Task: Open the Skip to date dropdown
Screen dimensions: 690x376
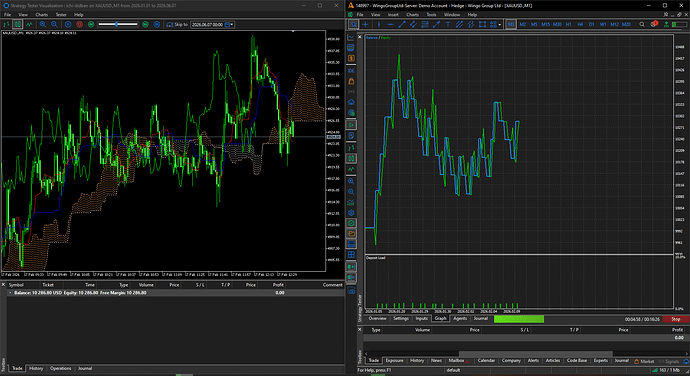Action: point(231,25)
